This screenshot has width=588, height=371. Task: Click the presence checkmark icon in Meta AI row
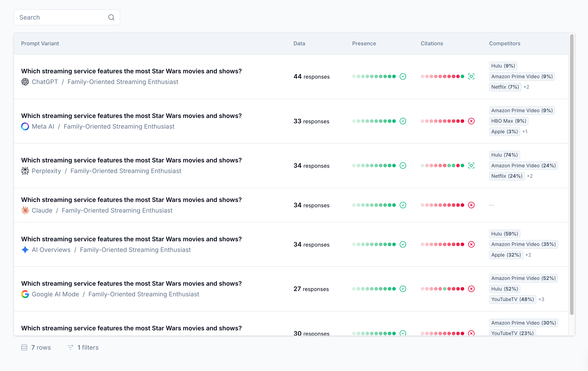pos(403,121)
